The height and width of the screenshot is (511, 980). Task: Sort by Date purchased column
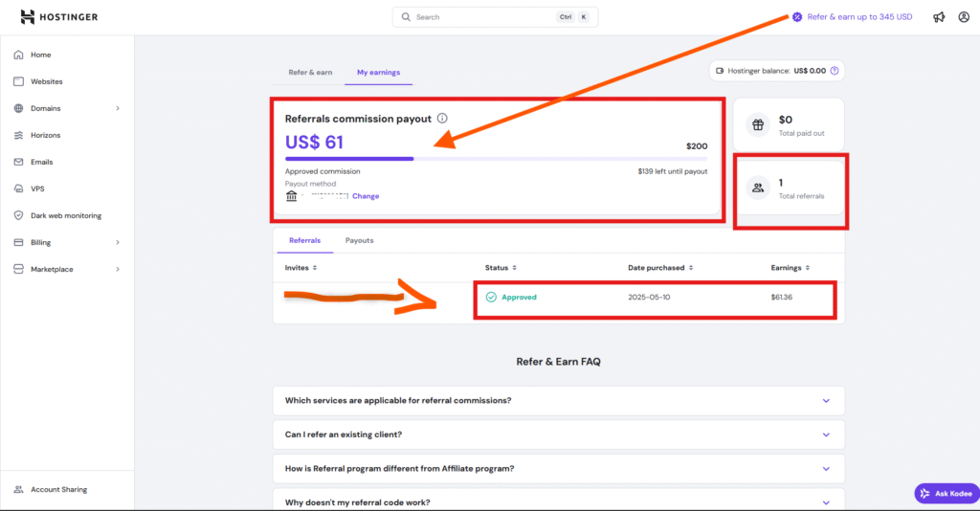point(660,268)
